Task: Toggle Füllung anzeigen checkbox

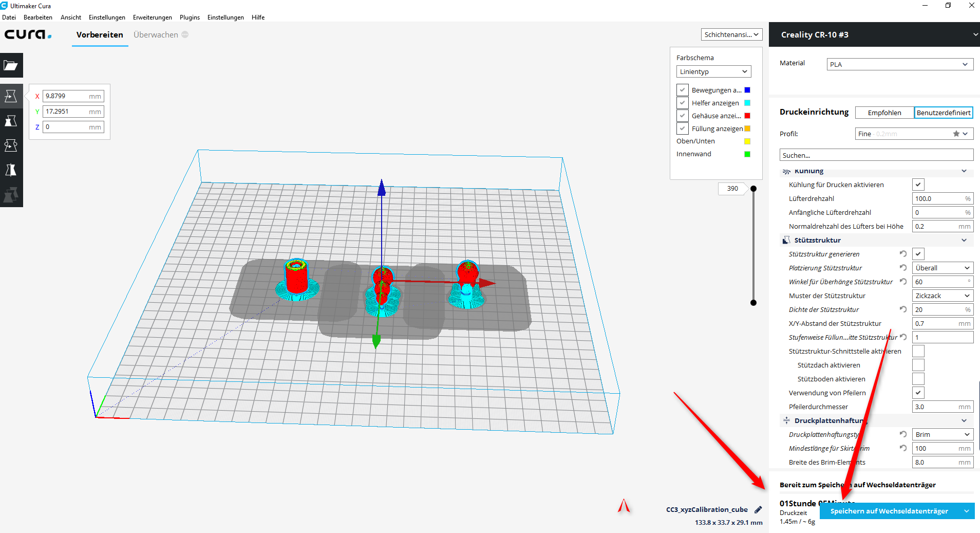Action: click(x=683, y=128)
